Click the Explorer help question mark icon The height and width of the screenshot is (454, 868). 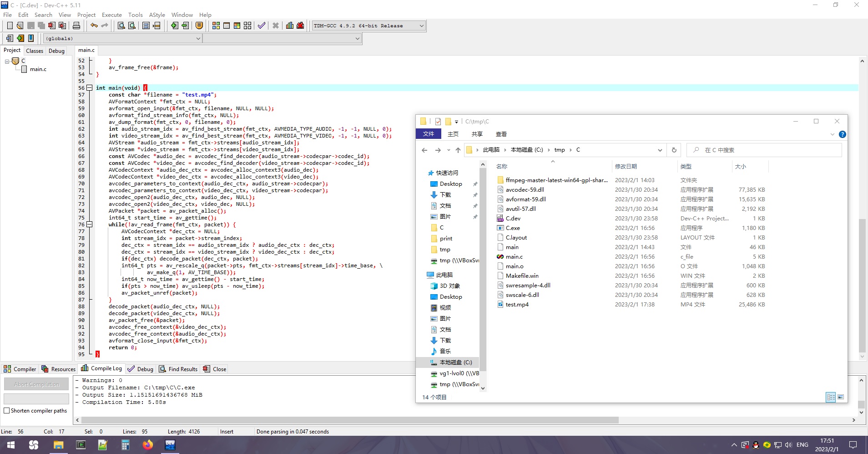click(x=842, y=134)
